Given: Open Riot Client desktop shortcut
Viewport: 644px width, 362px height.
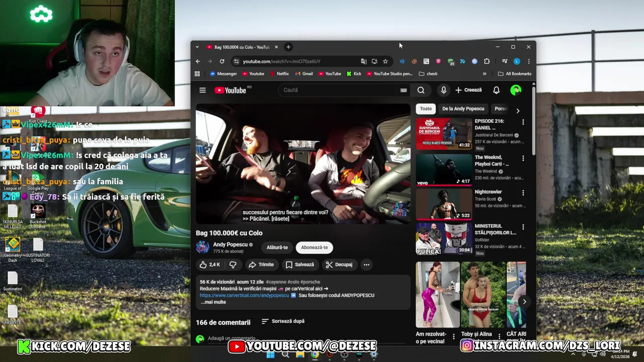Looking at the screenshot, I should click(x=38, y=113).
